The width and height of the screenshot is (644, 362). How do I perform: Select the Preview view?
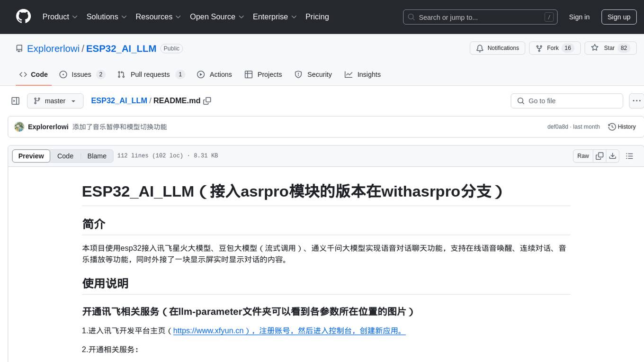(31, 156)
